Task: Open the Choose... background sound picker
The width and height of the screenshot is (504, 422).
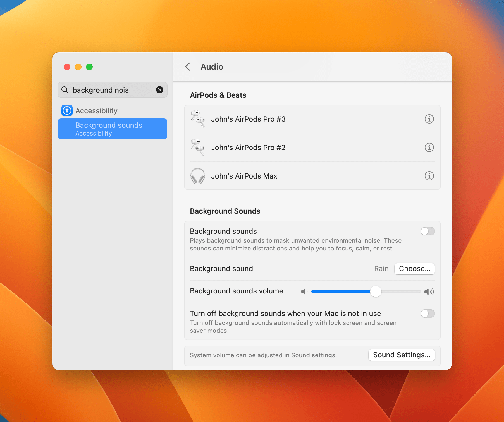Action: 415,269
